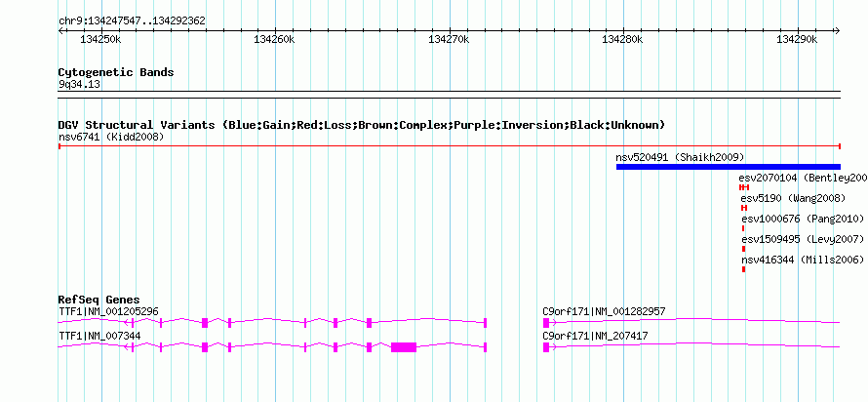Click the 134280k ruler tick label
The height and width of the screenshot is (402, 868).
click(623, 40)
